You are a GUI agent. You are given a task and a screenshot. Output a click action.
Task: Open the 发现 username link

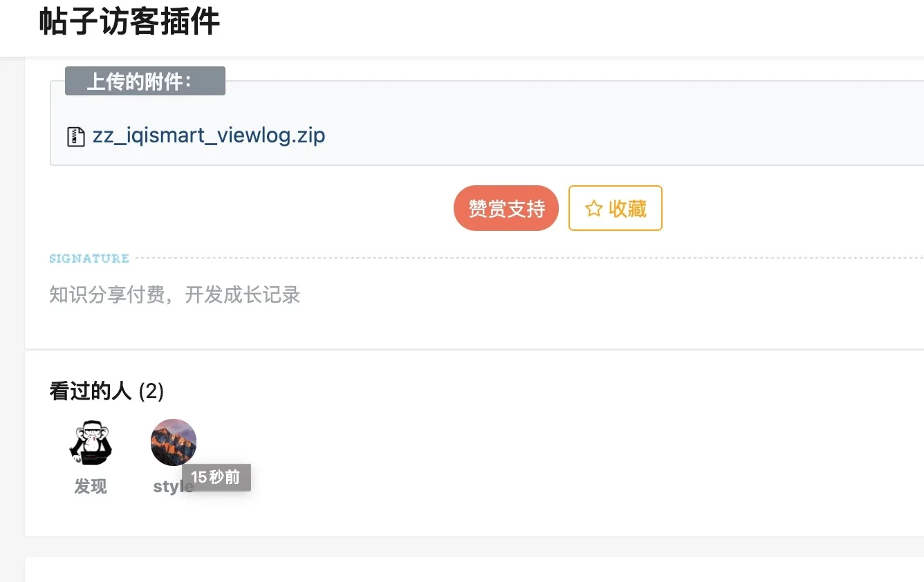tap(91, 487)
